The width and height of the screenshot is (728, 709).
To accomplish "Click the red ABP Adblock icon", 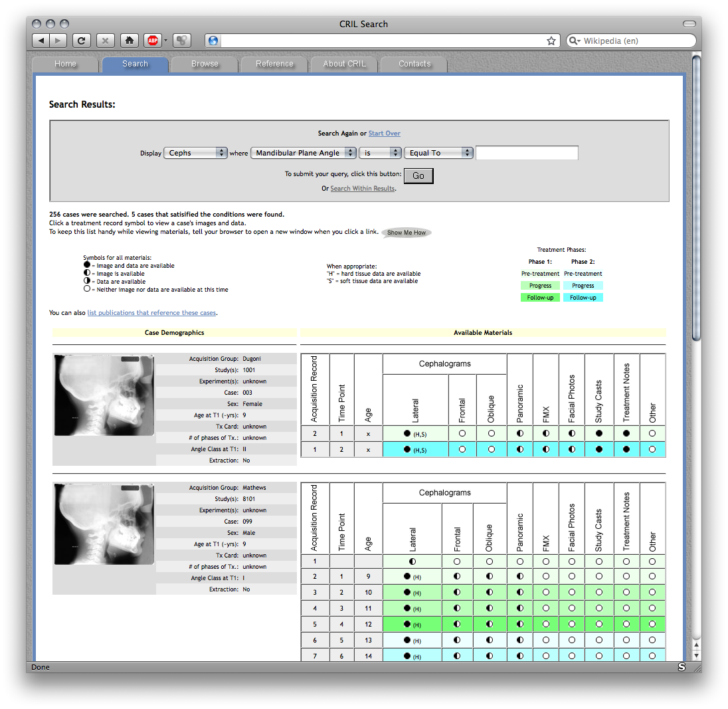I will click(x=153, y=41).
